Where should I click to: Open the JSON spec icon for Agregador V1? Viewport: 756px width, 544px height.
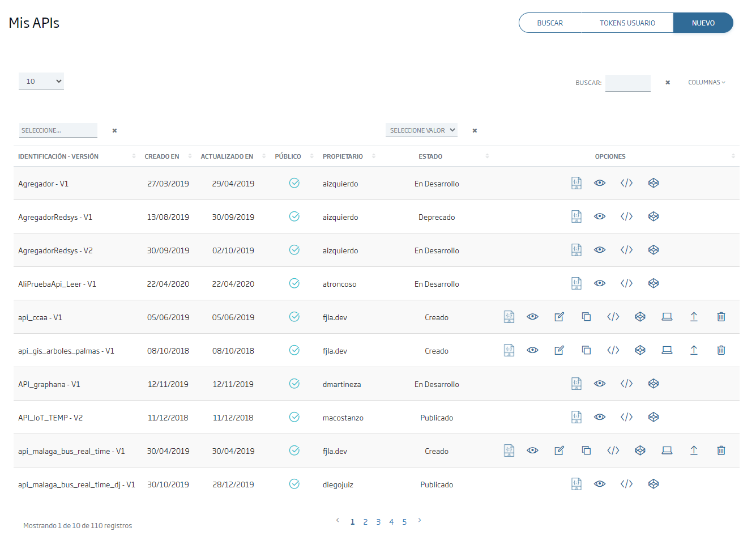pyautogui.click(x=576, y=182)
